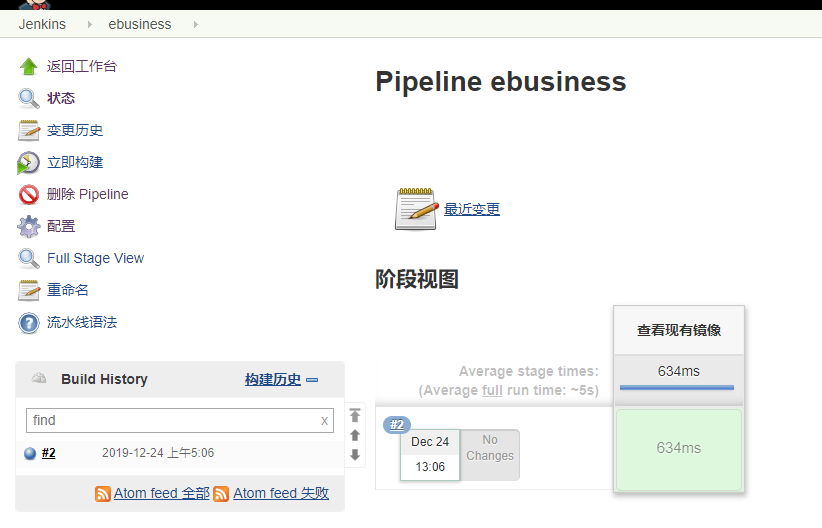This screenshot has width=822, height=528.
Task: Open Atom feed 全部
Action: coord(161,493)
